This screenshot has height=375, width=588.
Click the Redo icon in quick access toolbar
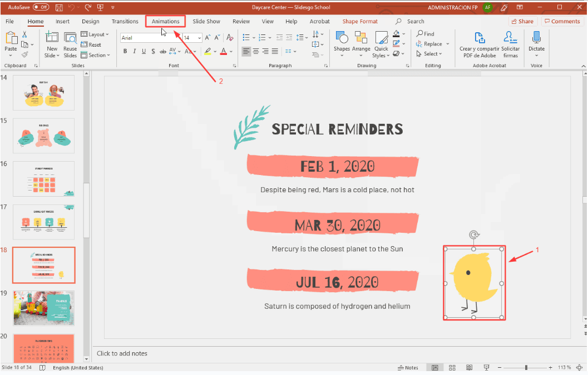[88, 7]
